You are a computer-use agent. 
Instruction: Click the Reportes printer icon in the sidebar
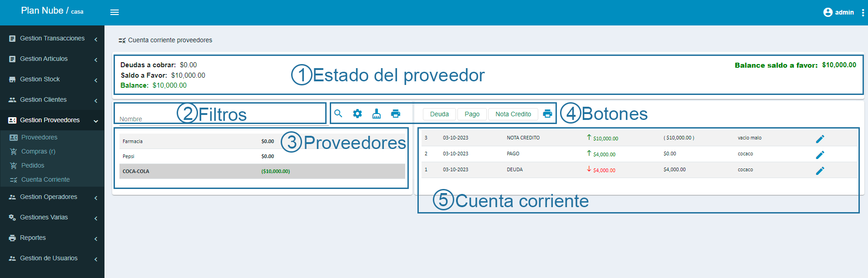[x=12, y=238]
